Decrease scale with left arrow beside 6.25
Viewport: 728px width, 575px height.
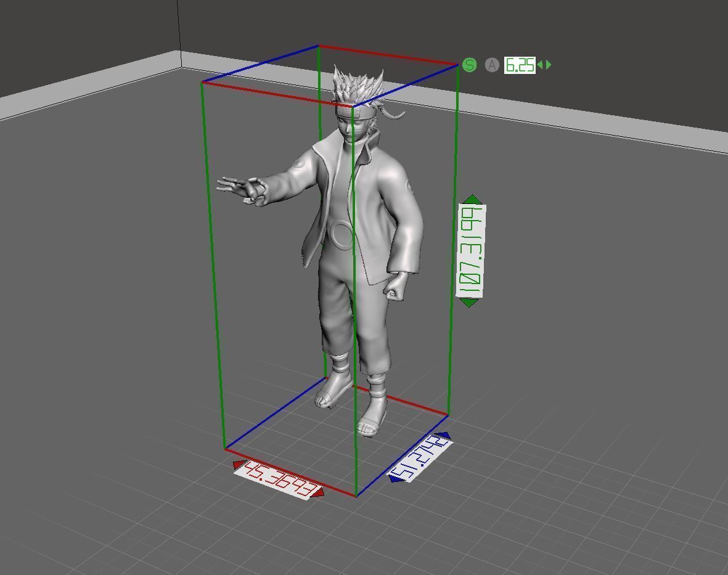click(x=540, y=65)
